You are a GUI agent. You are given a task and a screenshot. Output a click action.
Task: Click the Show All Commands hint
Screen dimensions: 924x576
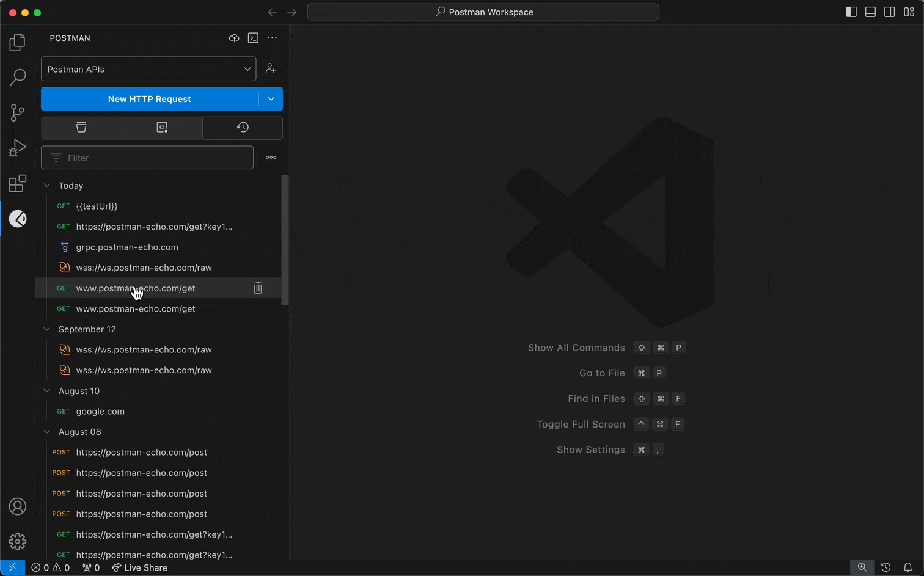coord(576,348)
